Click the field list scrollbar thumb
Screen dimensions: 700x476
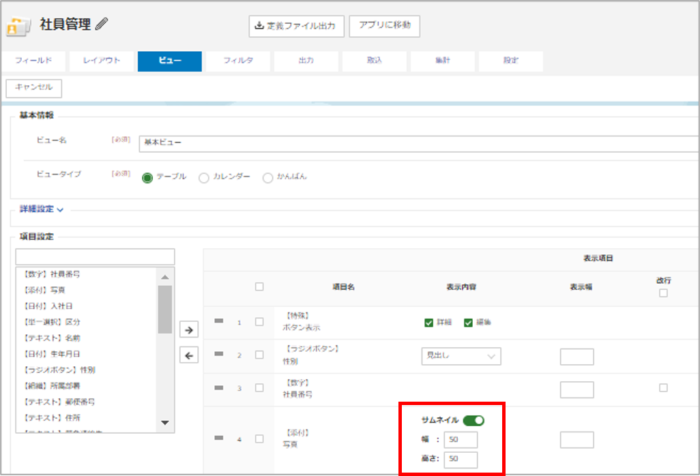coord(165,309)
